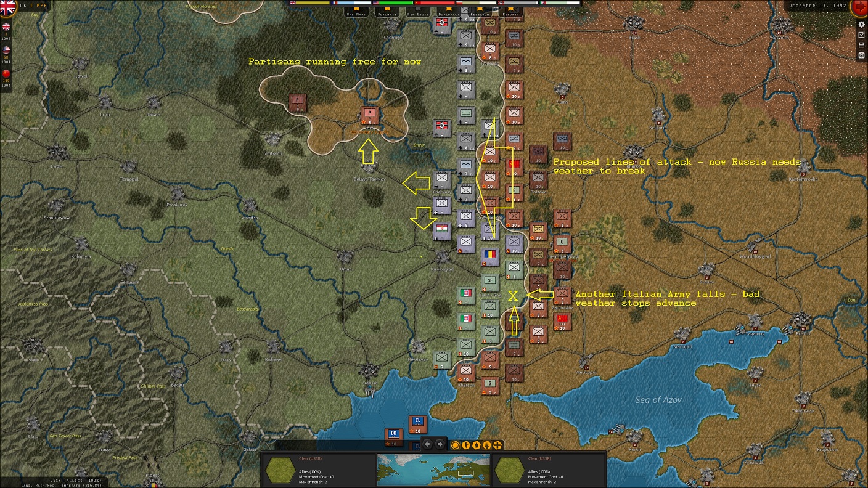Click the USSR red strength bar in the top bar
Image resolution: width=868 pixels, height=488 pixels.
[438, 3]
